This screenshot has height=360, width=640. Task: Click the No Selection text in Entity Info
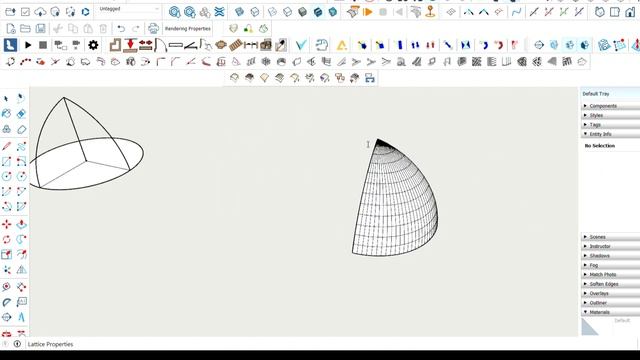[600, 146]
